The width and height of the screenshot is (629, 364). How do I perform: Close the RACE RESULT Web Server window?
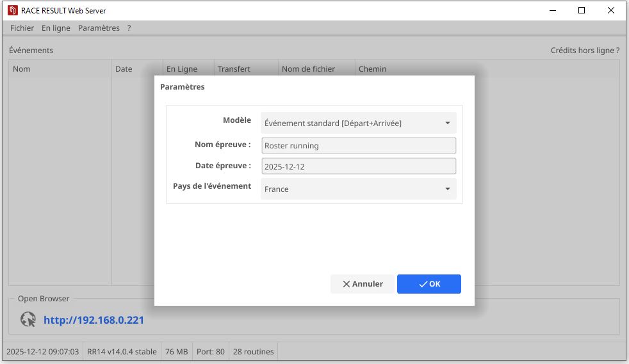[x=611, y=10]
